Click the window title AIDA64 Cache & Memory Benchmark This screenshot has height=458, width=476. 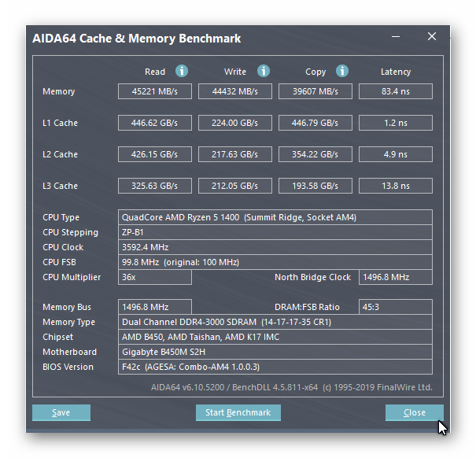tap(137, 39)
